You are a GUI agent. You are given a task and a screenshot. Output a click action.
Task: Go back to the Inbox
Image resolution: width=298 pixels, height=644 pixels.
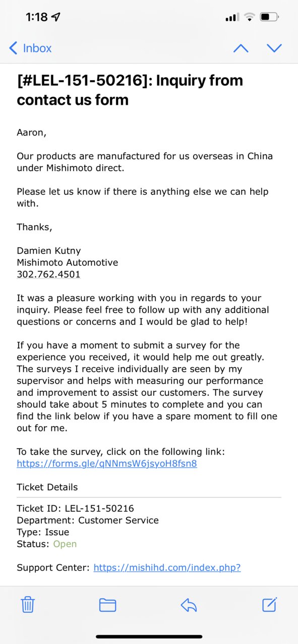[30, 48]
